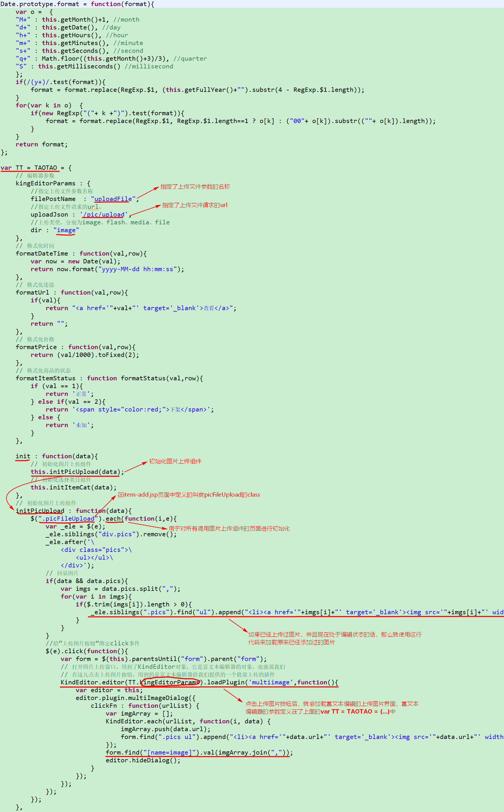Click the "var TT = TAOTAO" declaration

tap(29, 167)
